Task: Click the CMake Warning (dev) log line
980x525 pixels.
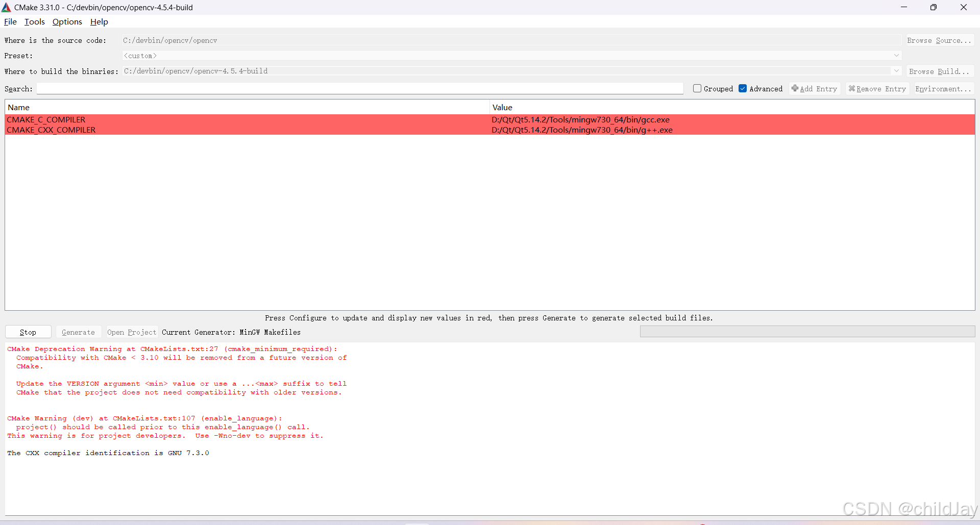Action: point(144,418)
